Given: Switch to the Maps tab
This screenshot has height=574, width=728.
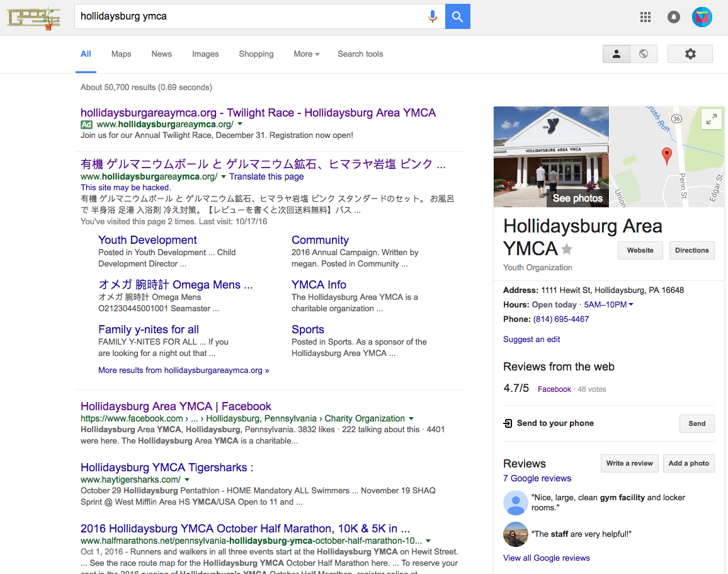Looking at the screenshot, I should click(121, 54).
